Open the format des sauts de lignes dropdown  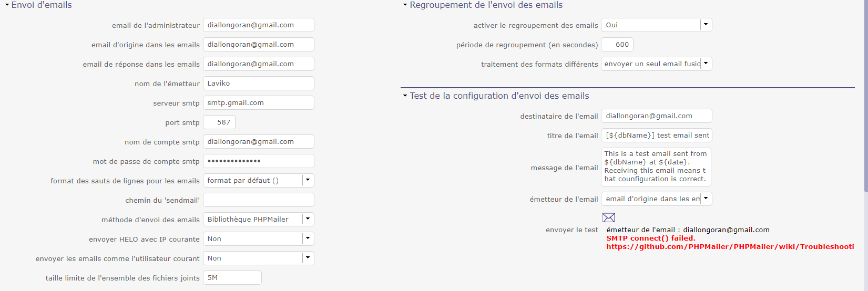[308, 180]
